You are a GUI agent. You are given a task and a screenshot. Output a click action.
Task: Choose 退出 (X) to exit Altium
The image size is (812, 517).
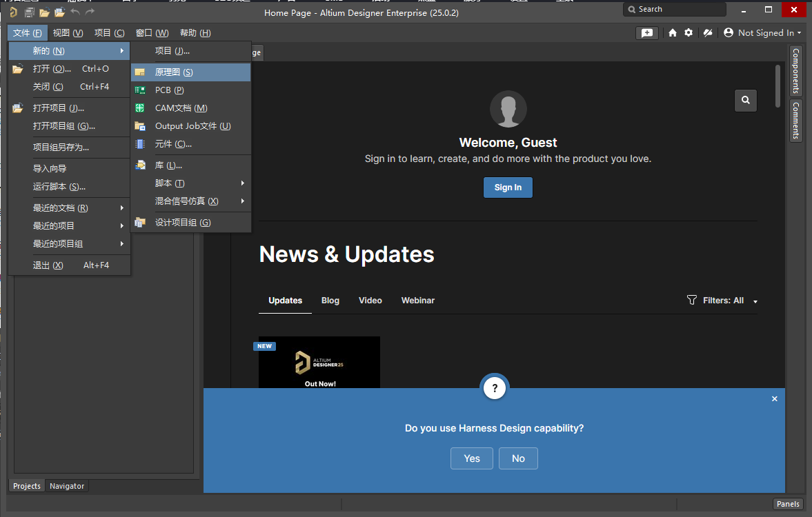click(x=70, y=265)
